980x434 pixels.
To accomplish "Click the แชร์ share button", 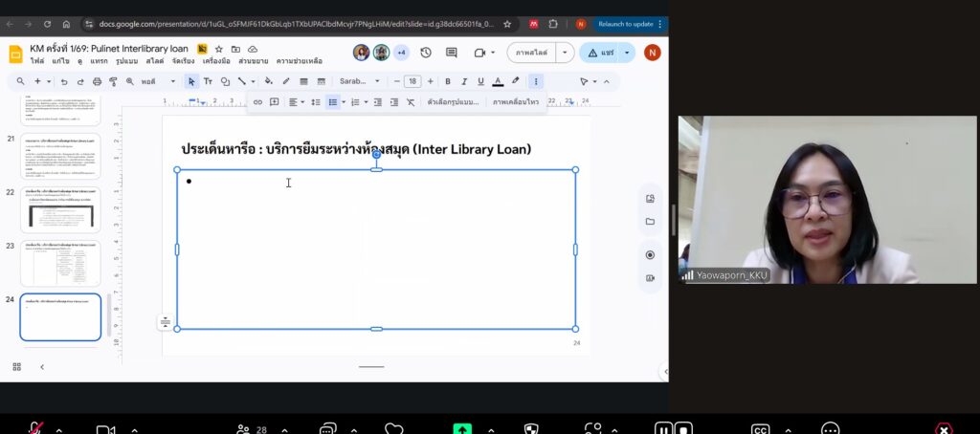I will (600, 53).
